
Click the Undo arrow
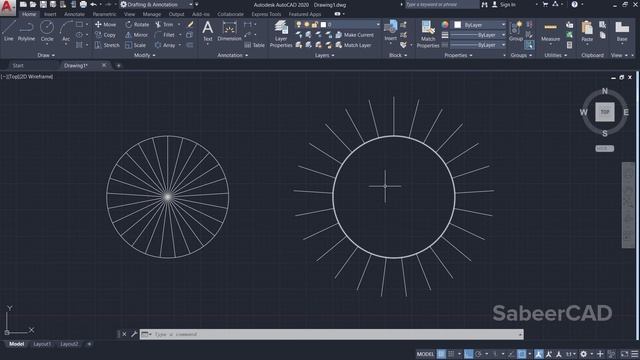(93, 4)
